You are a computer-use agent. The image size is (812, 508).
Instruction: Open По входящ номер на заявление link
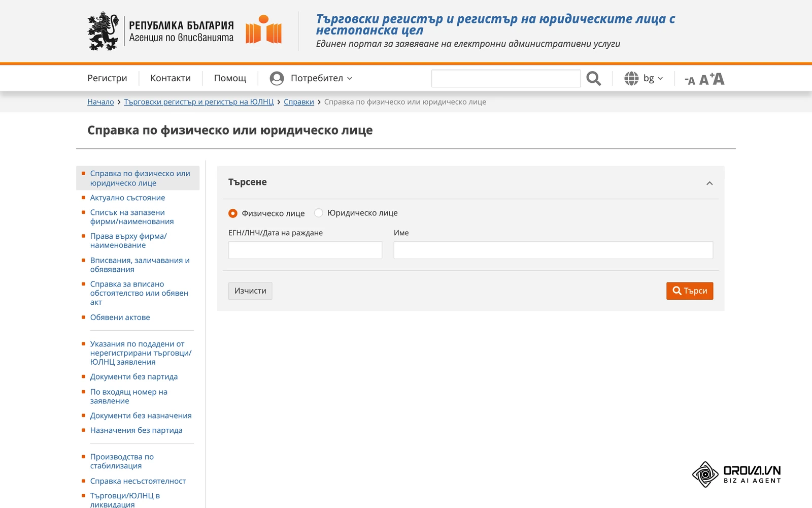coord(129,396)
